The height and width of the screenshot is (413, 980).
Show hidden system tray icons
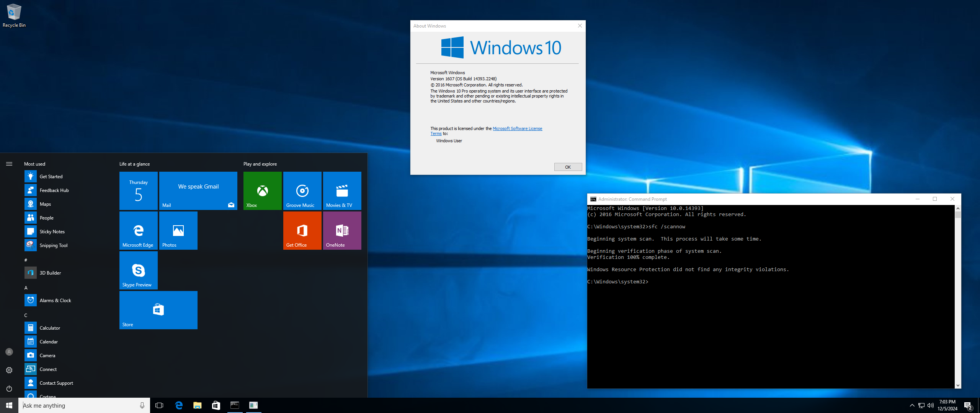coord(912,405)
